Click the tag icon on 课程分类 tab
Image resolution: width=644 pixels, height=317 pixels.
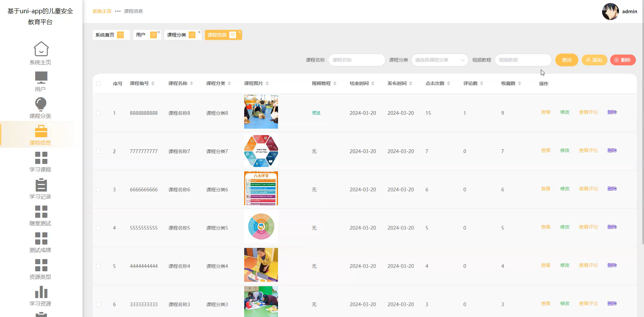point(192,35)
